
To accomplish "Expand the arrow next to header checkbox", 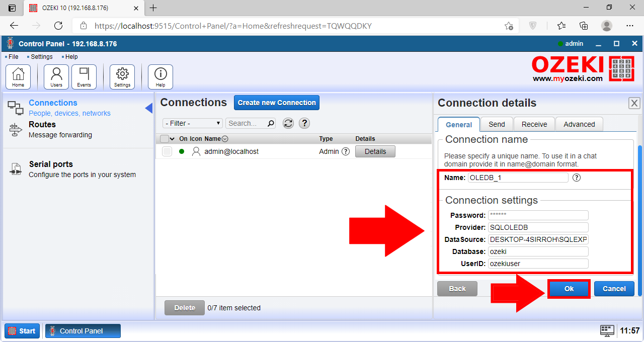I will pyautogui.click(x=173, y=139).
